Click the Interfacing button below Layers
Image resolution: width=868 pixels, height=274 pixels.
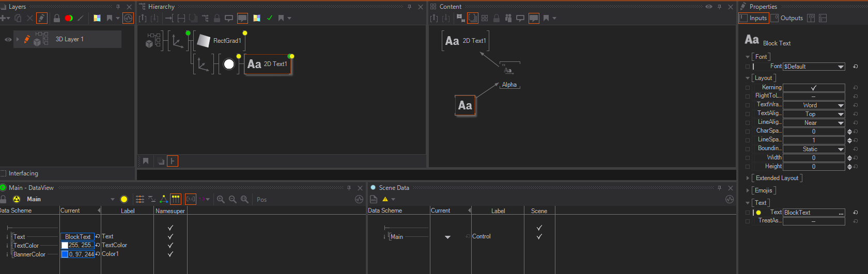click(23, 173)
